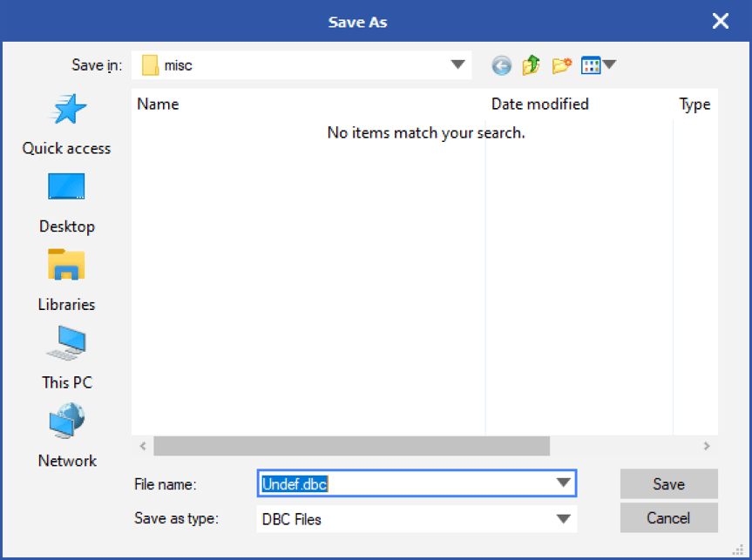Click the Go back navigation icon
The image size is (752, 560).
501,65
